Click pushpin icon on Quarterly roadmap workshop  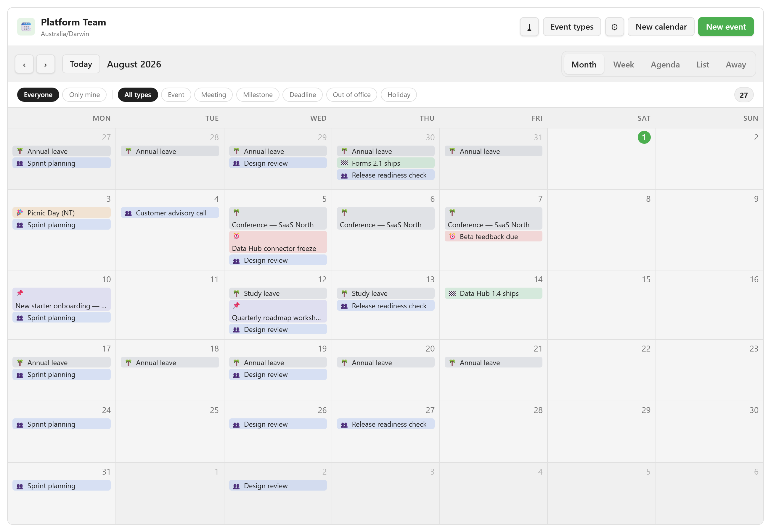pyautogui.click(x=237, y=305)
